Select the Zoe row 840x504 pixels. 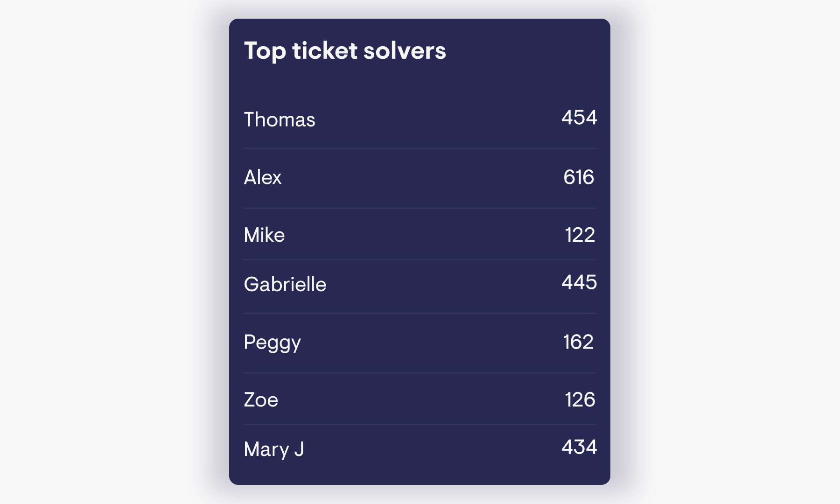pyautogui.click(x=420, y=400)
